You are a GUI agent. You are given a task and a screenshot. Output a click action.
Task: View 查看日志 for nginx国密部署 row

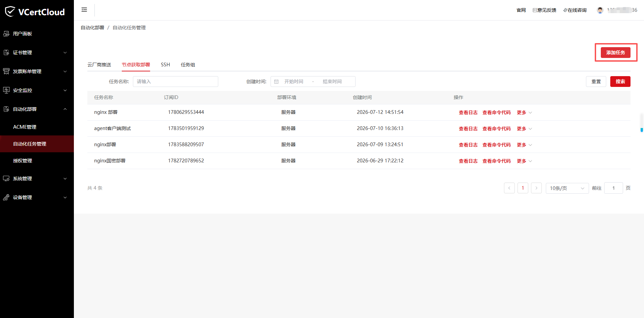pos(468,161)
